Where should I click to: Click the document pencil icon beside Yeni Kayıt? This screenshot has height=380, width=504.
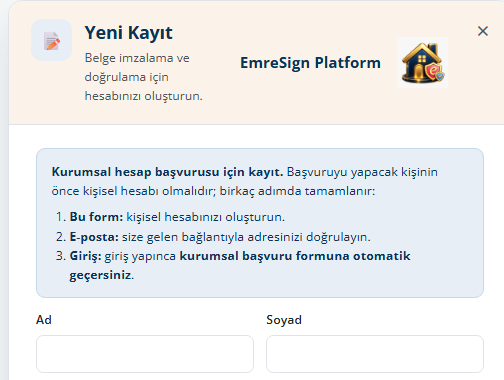pos(52,40)
